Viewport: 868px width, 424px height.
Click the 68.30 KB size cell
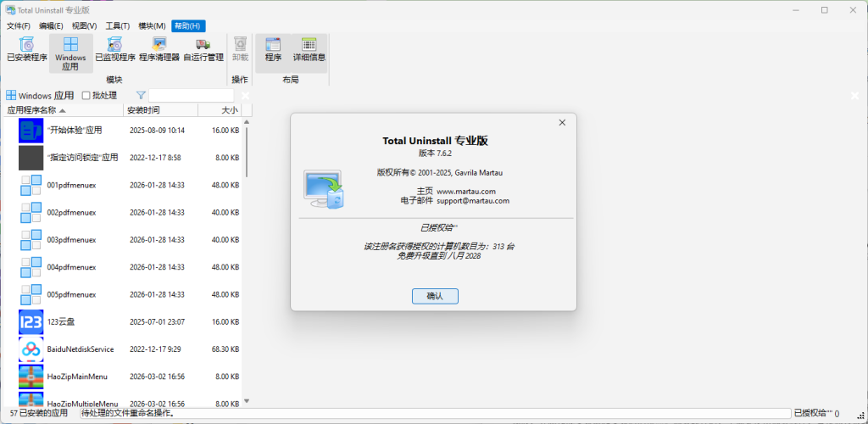pos(225,349)
